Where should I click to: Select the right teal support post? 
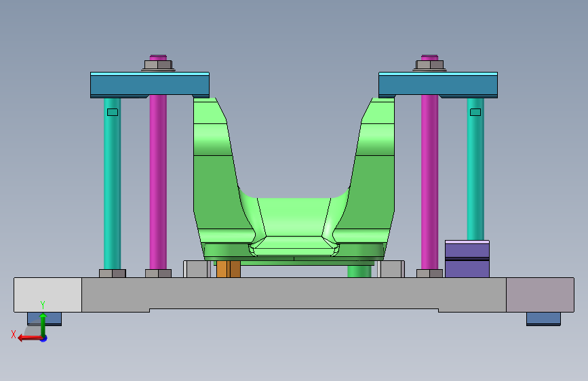point(475,169)
